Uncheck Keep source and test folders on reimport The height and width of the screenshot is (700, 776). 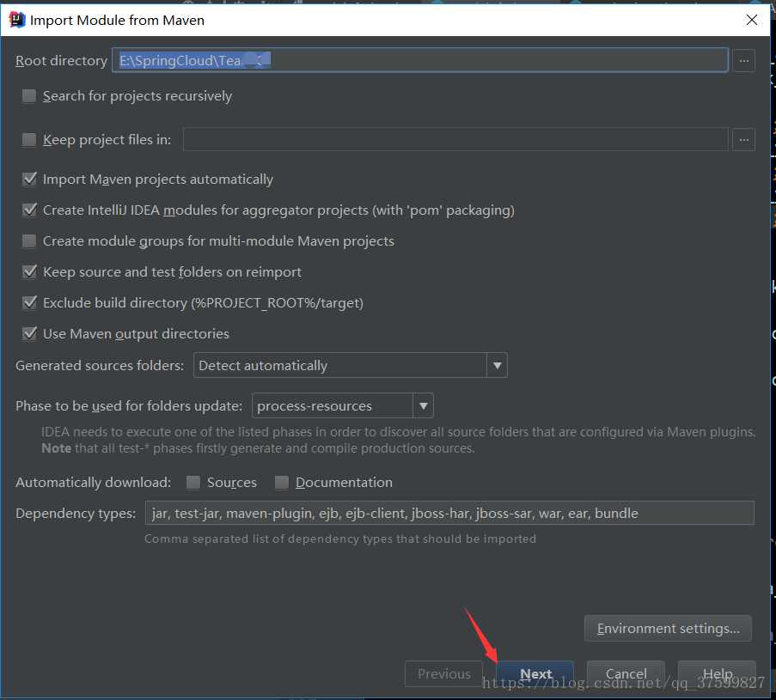pos(29,272)
